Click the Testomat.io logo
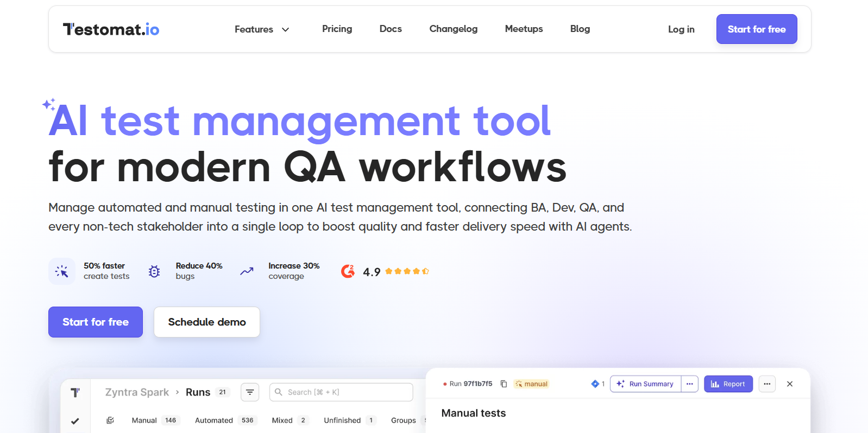Viewport: 868px width, 433px height. pyautogui.click(x=111, y=29)
